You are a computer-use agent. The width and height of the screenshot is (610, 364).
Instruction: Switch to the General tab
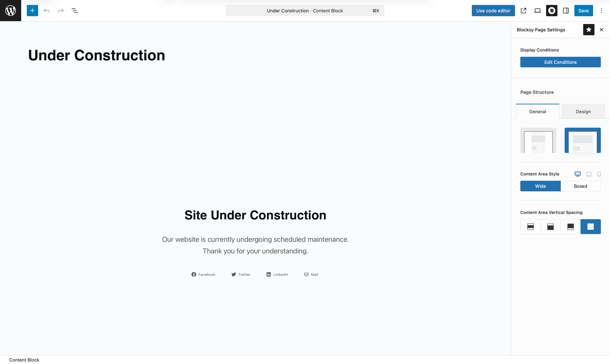pos(538,112)
